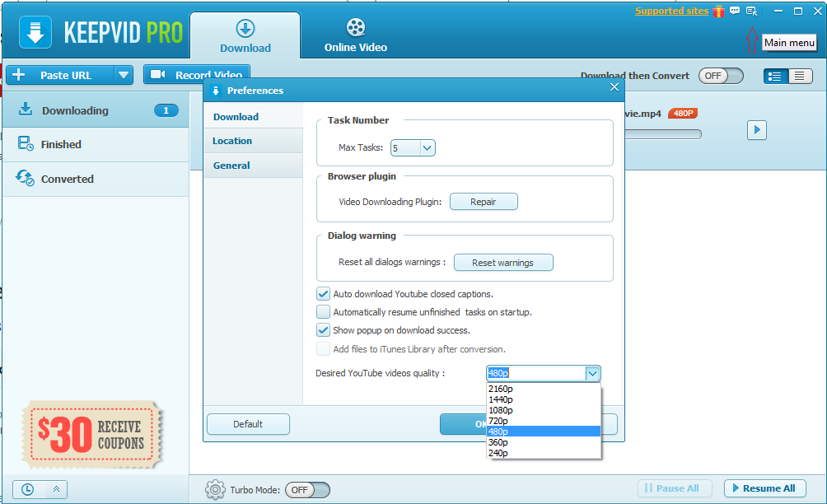
Task: Resume the download with the play icon
Action: (757, 129)
